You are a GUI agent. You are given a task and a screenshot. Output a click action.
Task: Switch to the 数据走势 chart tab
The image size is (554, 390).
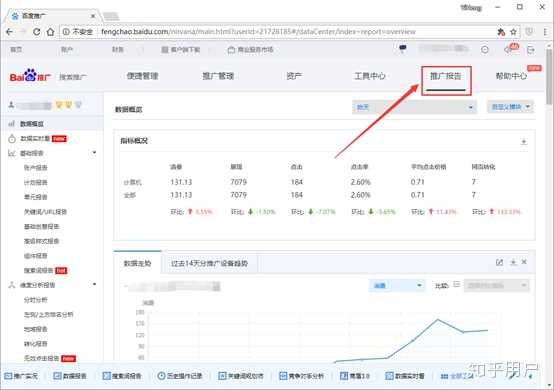[x=137, y=264]
